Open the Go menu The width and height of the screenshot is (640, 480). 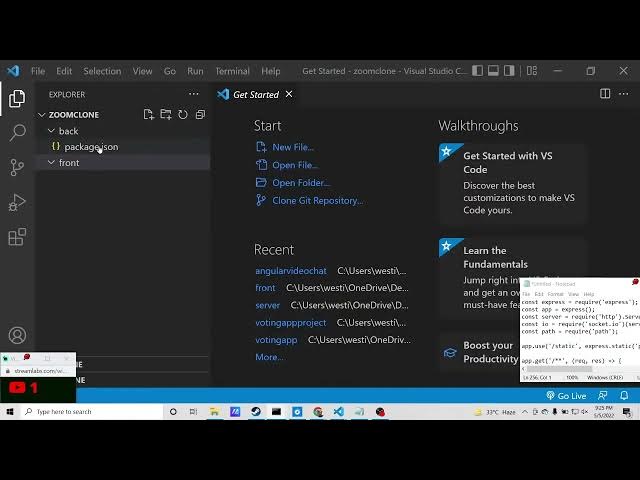(170, 71)
